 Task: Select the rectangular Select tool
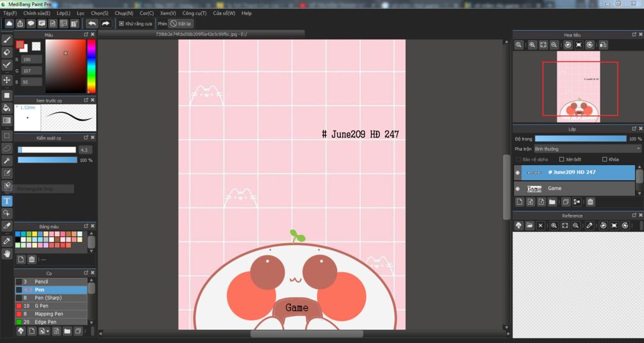point(7,136)
